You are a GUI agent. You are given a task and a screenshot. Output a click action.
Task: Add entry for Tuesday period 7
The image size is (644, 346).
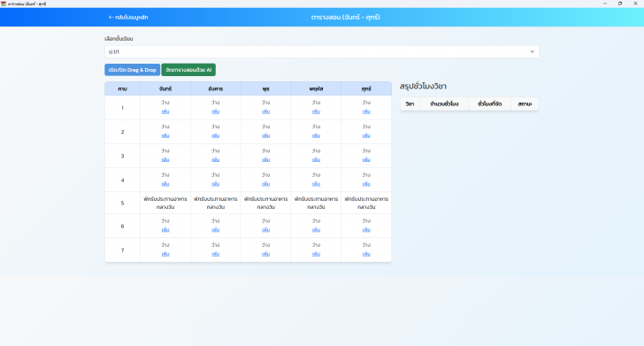click(216, 254)
